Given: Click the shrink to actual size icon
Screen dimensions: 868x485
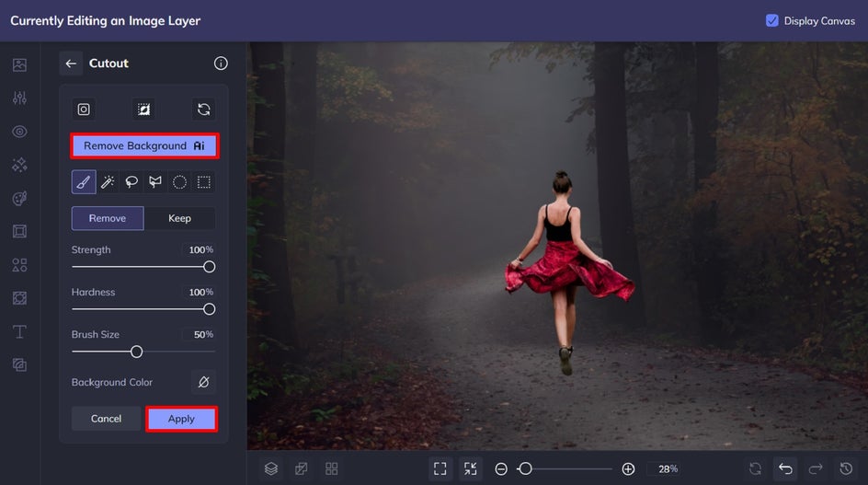Looking at the screenshot, I should pos(471,469).
